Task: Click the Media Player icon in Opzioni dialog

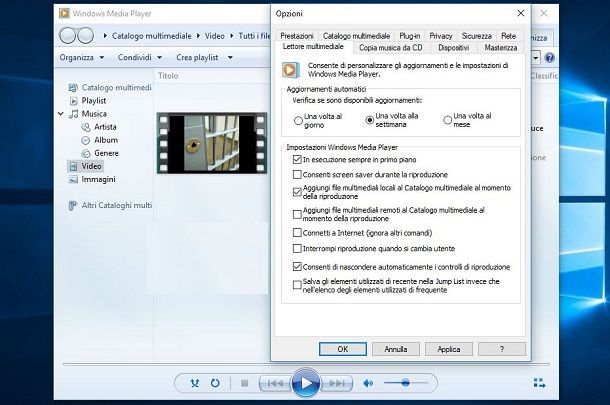Action: coord(291,70)
